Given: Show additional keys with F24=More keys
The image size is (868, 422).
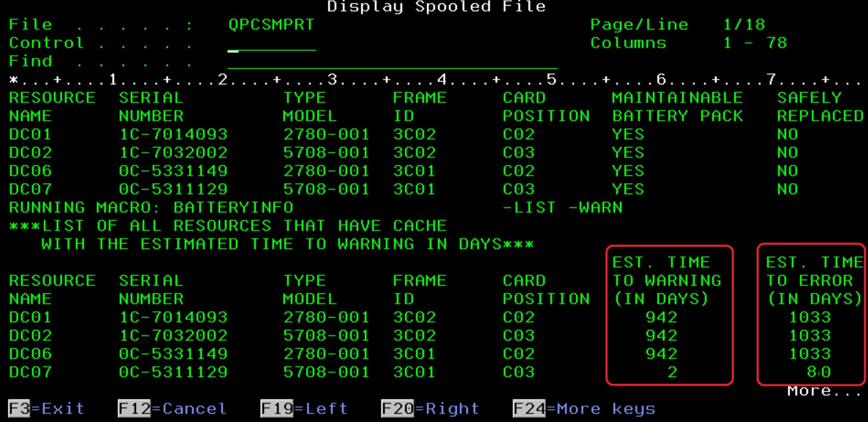Looking at the screenshot, I should [584, 409].
